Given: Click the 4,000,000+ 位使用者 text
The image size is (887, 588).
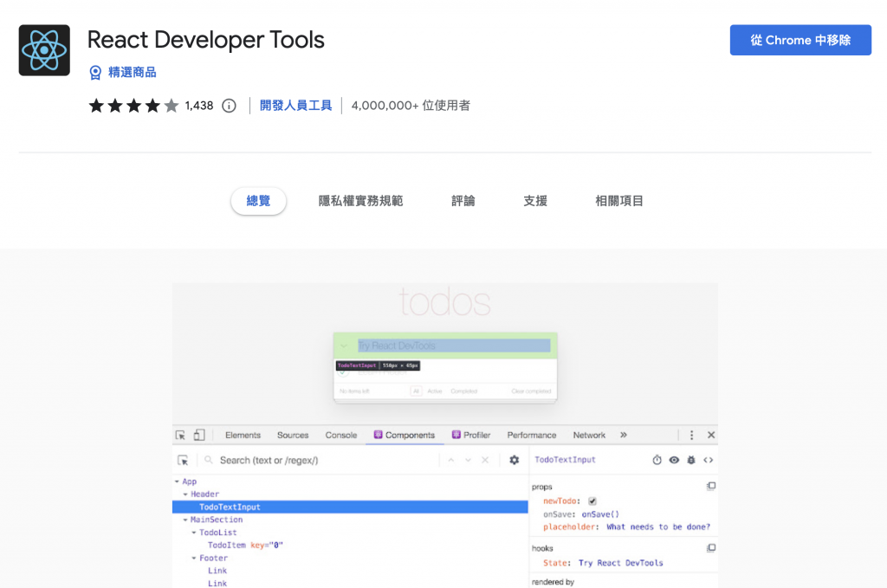Looking at the screenshot, I should pyautogui.click(x=411, y=106).
